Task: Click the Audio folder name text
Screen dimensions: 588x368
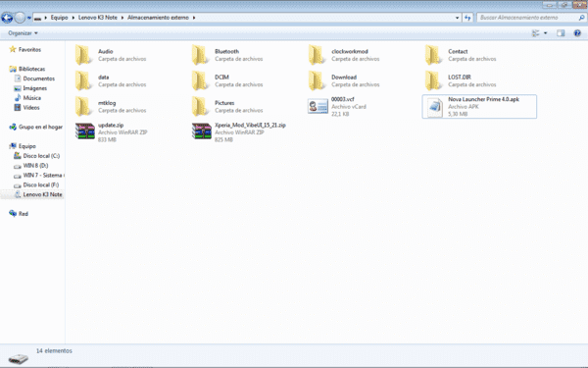Action: (x=106, y=51)
